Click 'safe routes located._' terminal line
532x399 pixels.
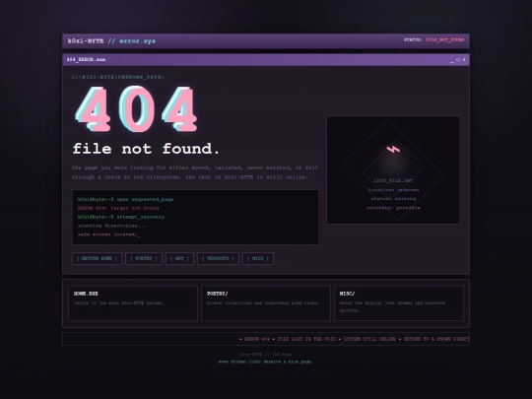(x=109, y=234)
